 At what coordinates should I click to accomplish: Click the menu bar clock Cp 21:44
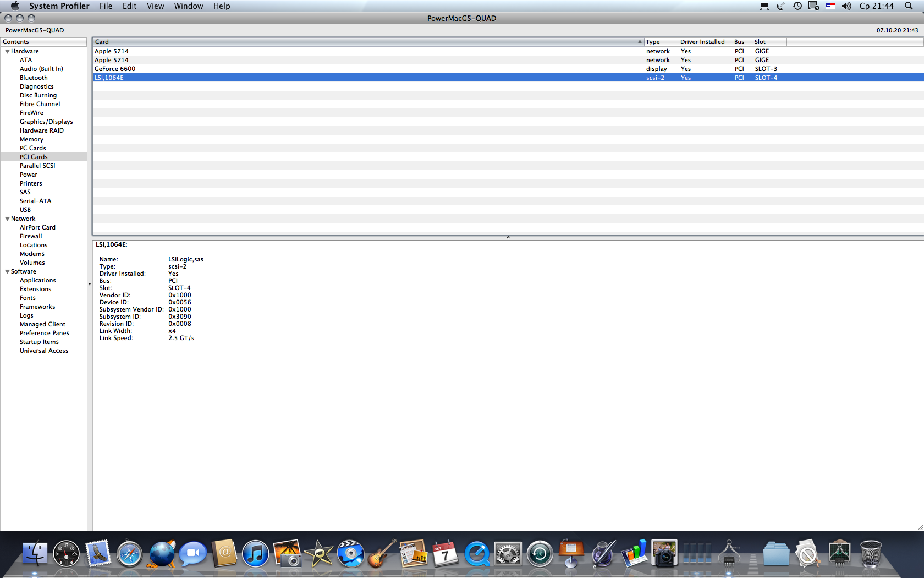click(x=877, y=6)
